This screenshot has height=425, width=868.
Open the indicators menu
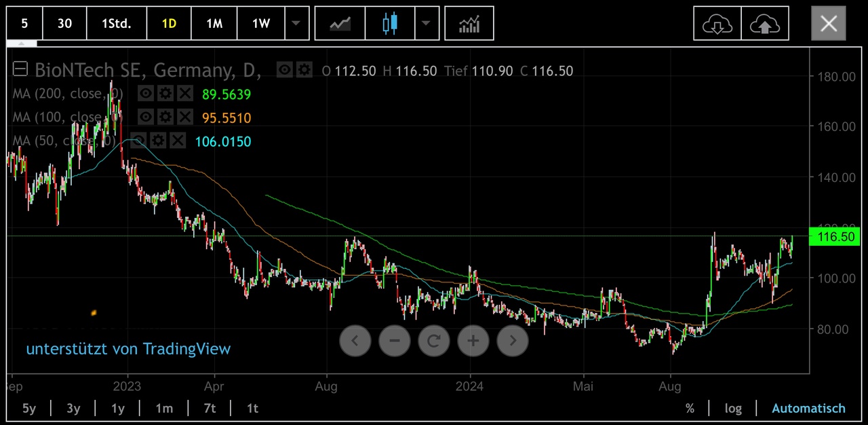[469, 24]
